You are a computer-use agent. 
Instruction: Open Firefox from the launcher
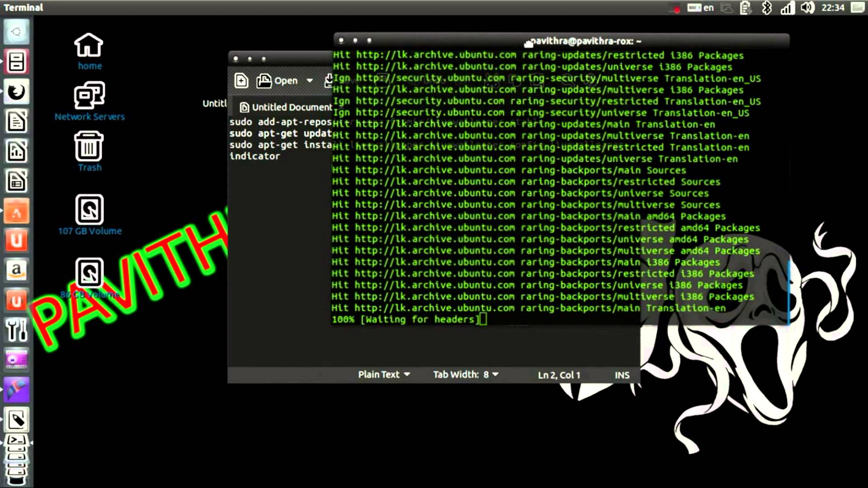(x=16, y=92)
